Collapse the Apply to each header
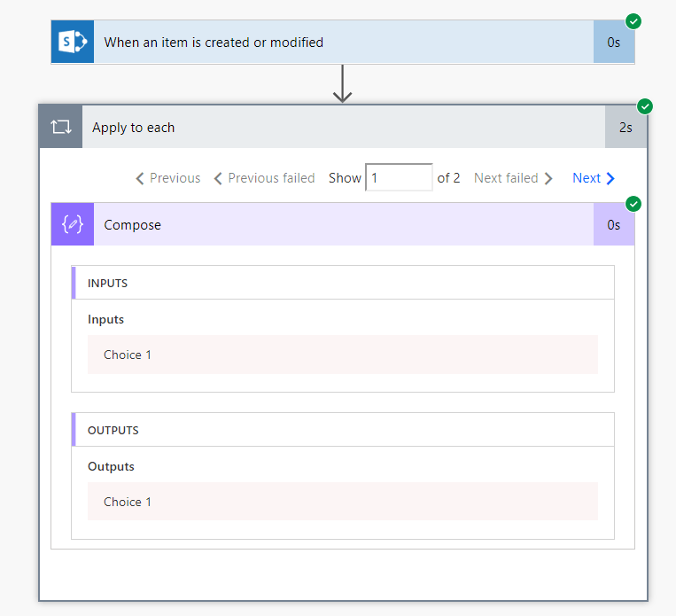Screen dimensions: 676x616 344,127
